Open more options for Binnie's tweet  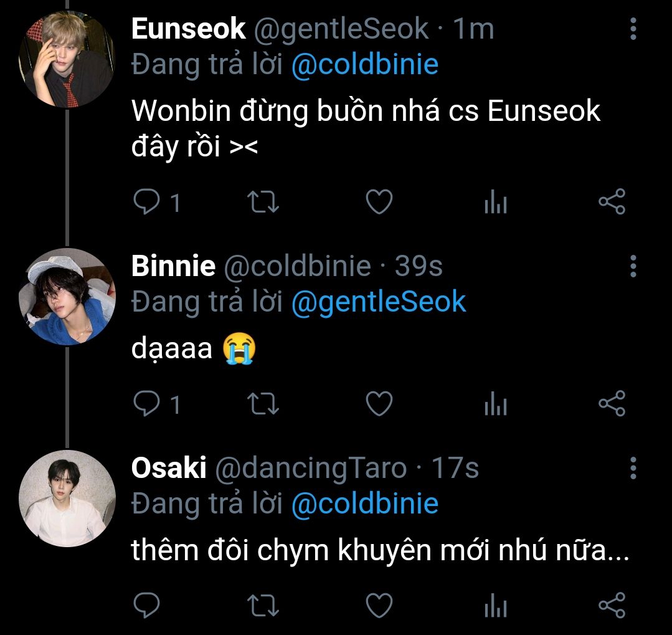click(633, 266)
